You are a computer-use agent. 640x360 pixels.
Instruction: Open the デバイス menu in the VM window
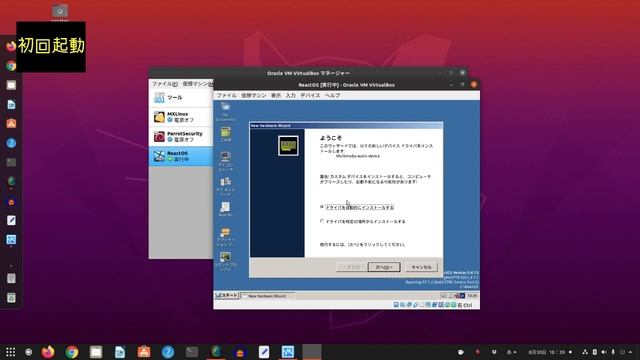[x=310, y=95]
